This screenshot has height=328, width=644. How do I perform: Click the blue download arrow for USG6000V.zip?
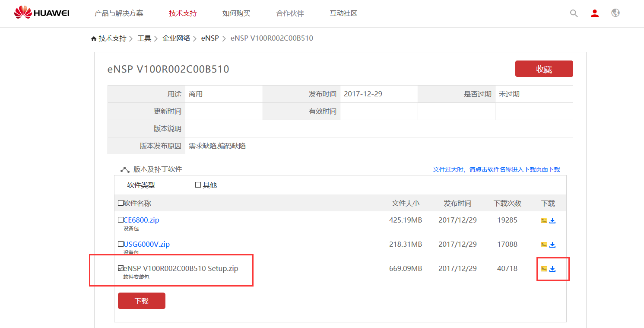point(552,245)
